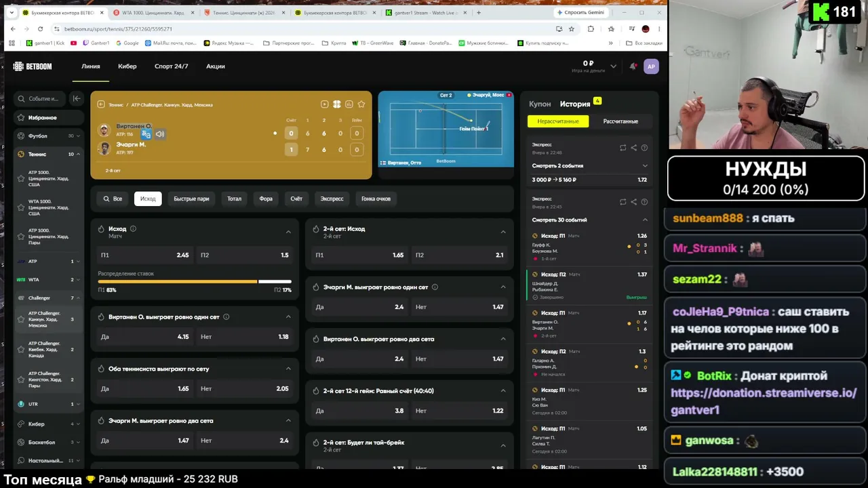This screenshot has width=868, height=488.
Task: Click the repeat icon on the 22:45 express bet
Action: pyautogui.click(x=623, y=202)
